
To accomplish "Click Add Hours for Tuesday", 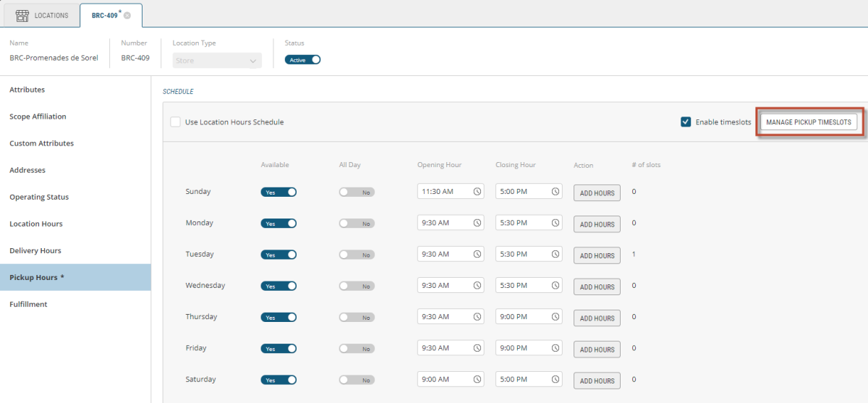I will [597, 255].
